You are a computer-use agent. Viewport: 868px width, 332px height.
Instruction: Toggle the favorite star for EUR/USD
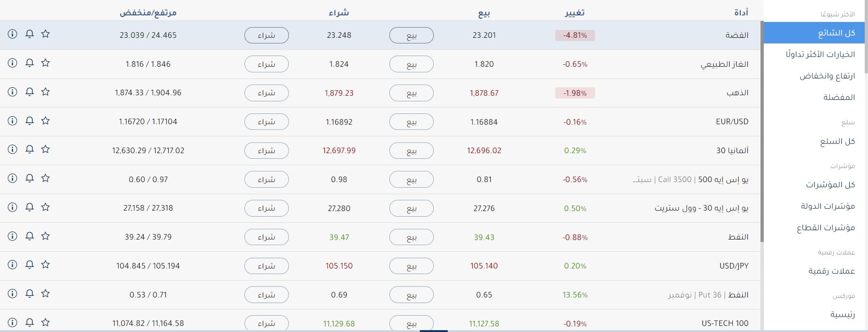click(45, 121)
